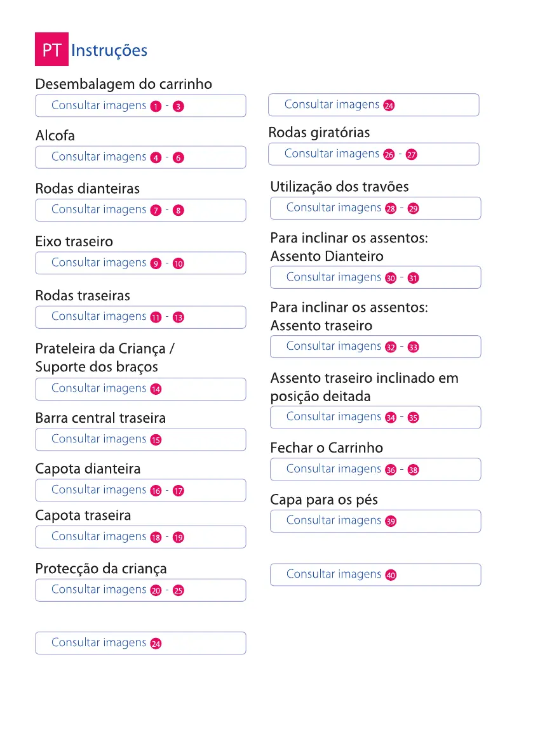Click numbered image circle 6
The image size is (533, 756).
click(x=179, y=158)
